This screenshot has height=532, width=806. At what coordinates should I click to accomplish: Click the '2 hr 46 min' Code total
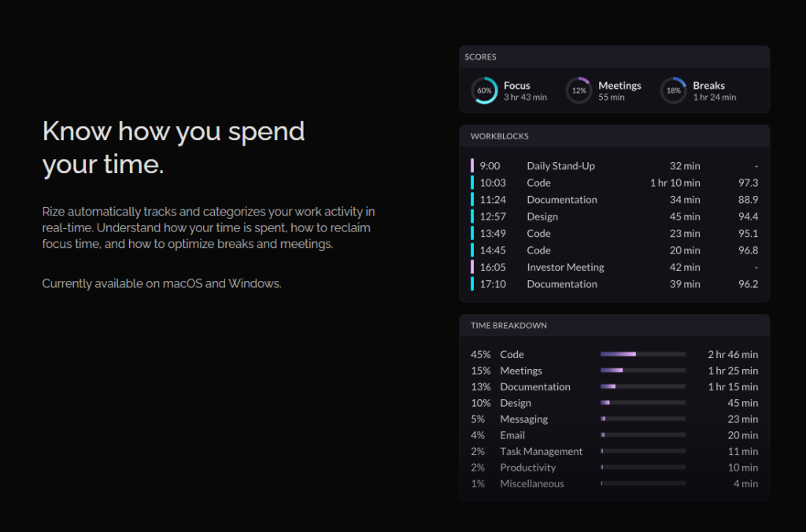pyautogui.click(x=733, y=355)
